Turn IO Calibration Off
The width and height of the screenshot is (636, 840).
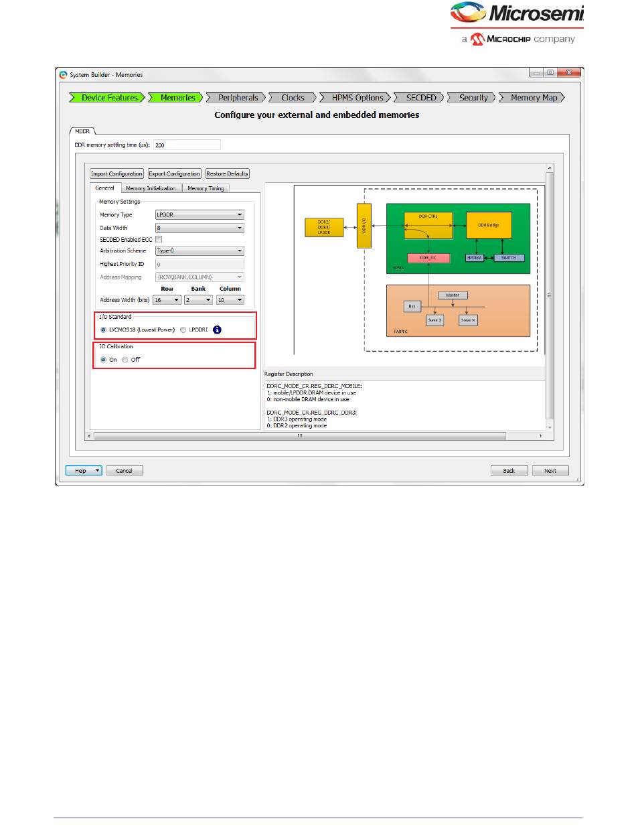(125, 360)
